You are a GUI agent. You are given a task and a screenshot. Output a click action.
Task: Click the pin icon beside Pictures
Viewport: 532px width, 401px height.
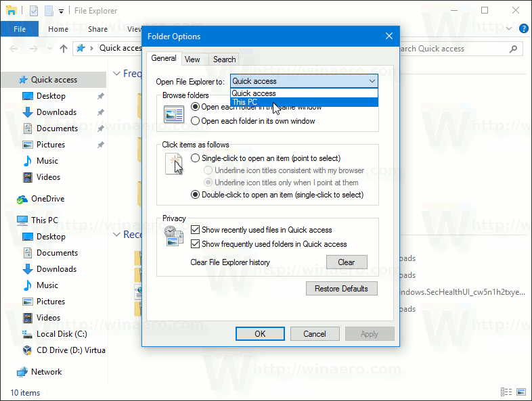tap(100, 145)
